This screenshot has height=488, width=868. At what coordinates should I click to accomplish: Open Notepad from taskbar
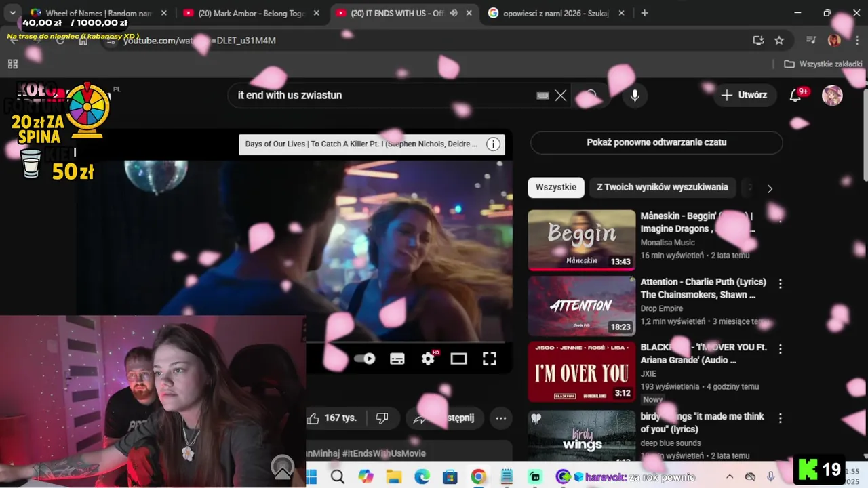[507, 477]
